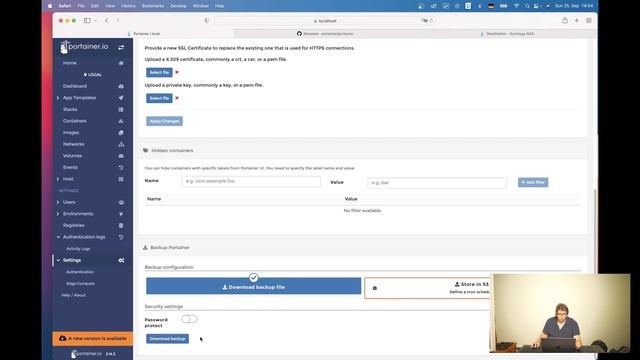
Task: Expand Host menu chevron
Action: click(x=58, y=179)
